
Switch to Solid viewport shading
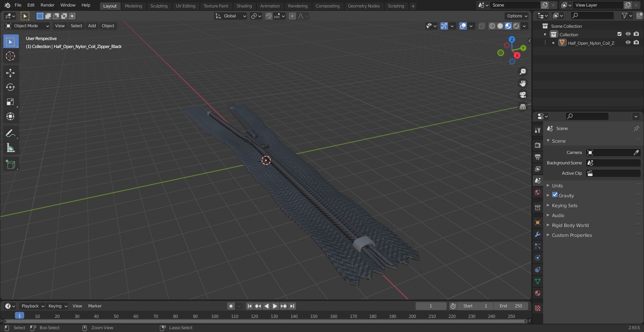(x=500, y=26)
